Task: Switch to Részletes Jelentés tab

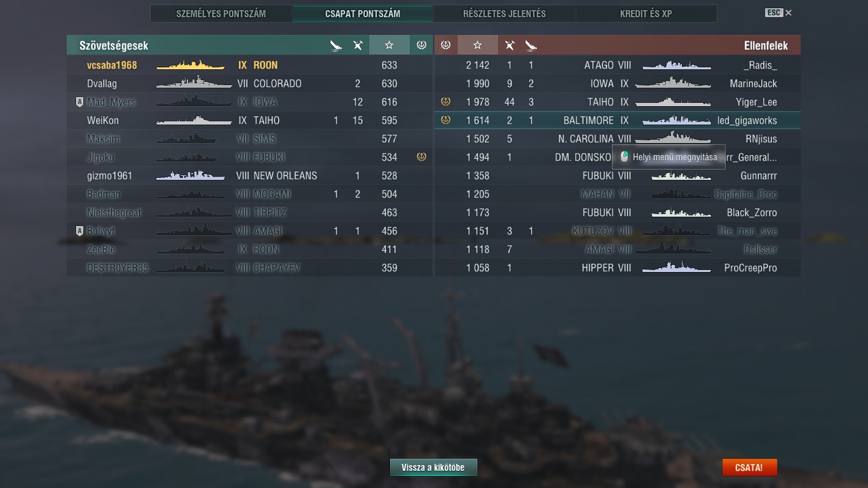Action: point(505,13)
